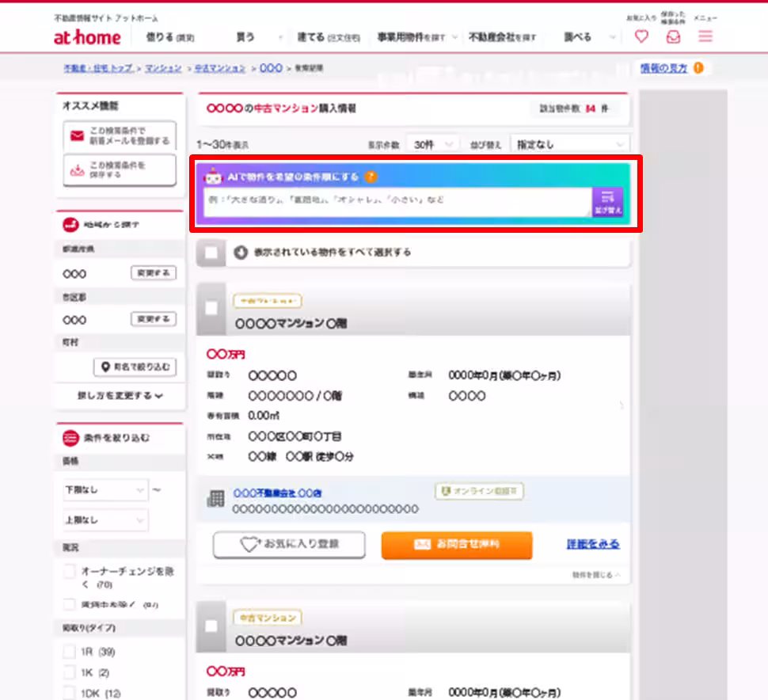Viewport: 768px width, 700px height.
Task: Tick the 1K (2) layout checkbox
Action: point(70,672)
